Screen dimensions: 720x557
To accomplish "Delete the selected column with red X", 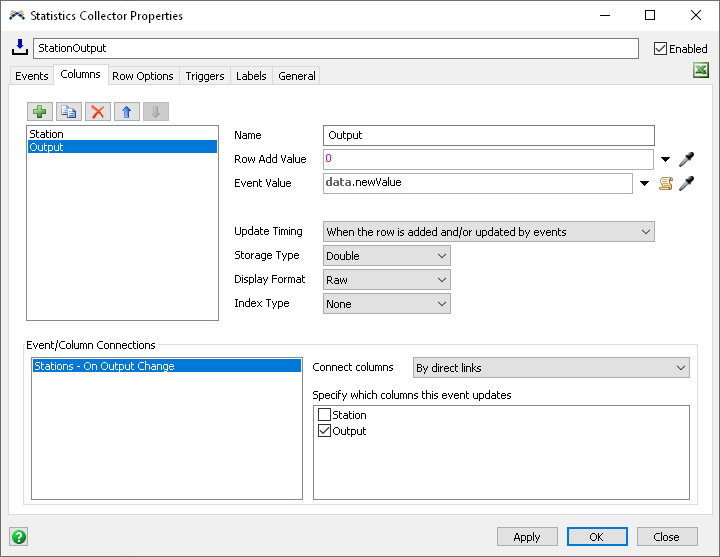I will point(97,112).
